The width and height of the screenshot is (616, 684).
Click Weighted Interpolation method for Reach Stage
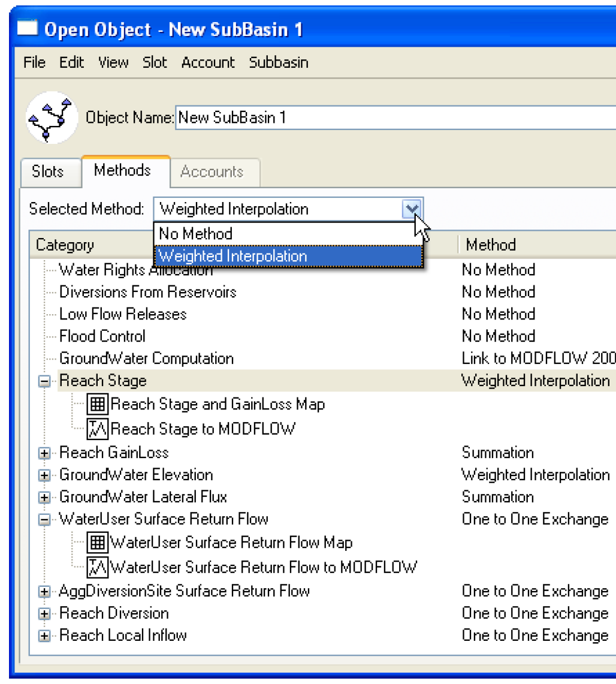[536, 381]
